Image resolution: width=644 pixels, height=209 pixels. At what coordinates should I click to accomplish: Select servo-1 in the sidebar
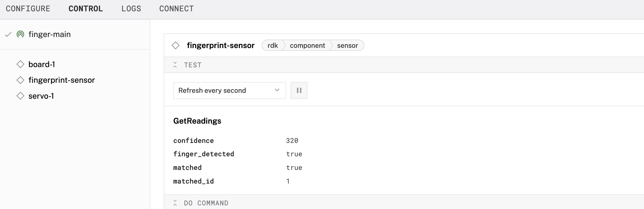[41, 96]
